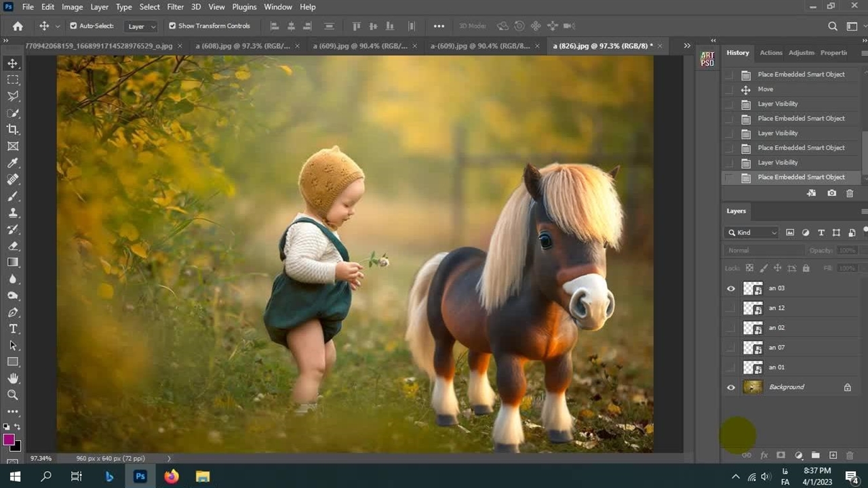Create new snapshot in History panel
The height and width of the screenshot is (488, 868).
[x=831, y=193]
